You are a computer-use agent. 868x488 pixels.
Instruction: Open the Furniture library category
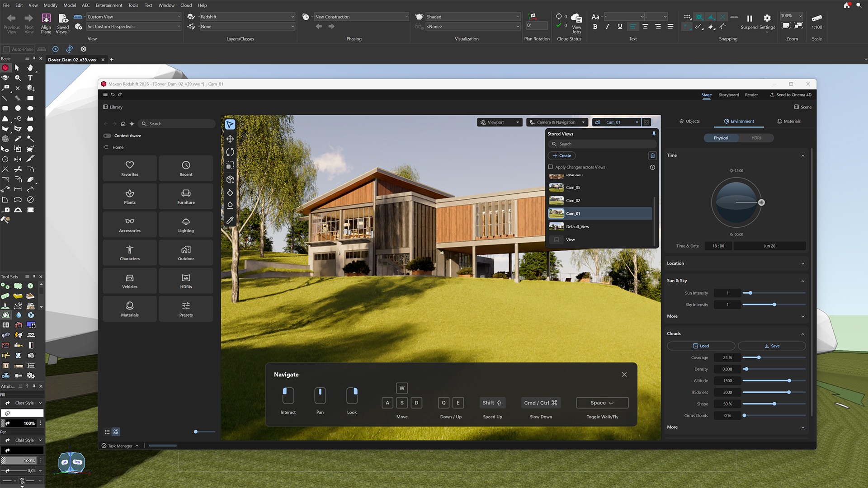pyautogui.click(x=186, y=196)
